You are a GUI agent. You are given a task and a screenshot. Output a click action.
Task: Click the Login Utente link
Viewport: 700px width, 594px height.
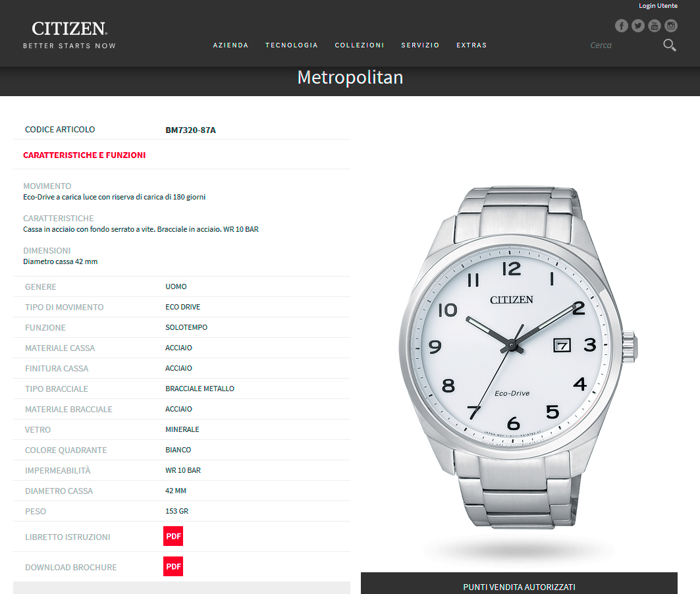click(x=658, y=6)
